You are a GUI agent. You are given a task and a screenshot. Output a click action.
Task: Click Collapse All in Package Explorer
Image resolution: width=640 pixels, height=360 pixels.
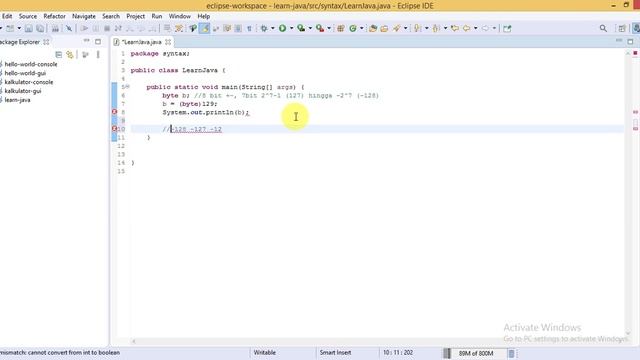58,54
